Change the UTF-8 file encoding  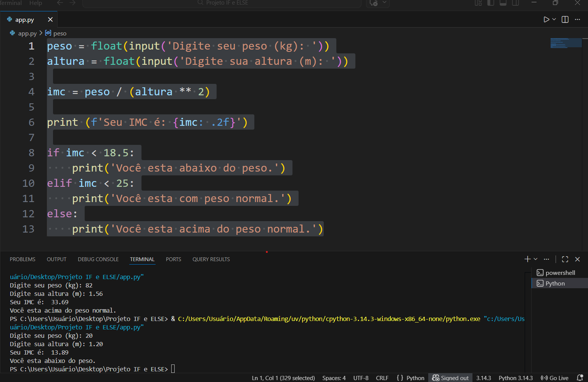pos(361,378)
